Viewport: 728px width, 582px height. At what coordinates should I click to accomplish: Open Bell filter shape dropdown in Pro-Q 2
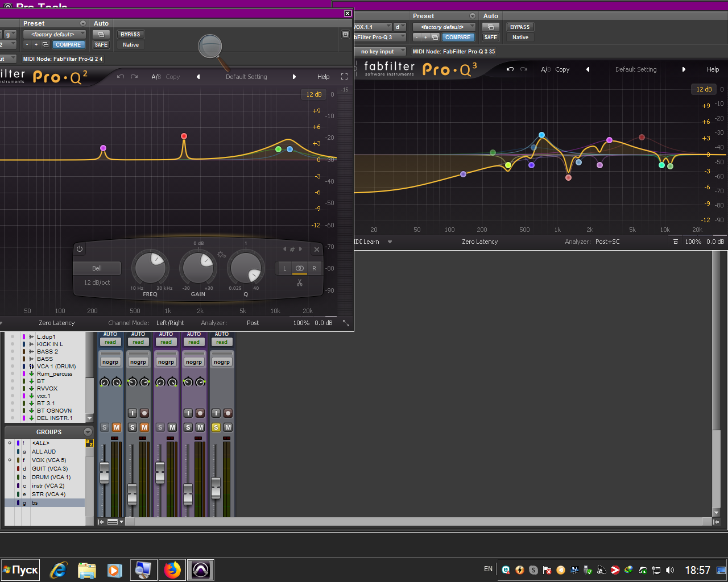(97, 268)
